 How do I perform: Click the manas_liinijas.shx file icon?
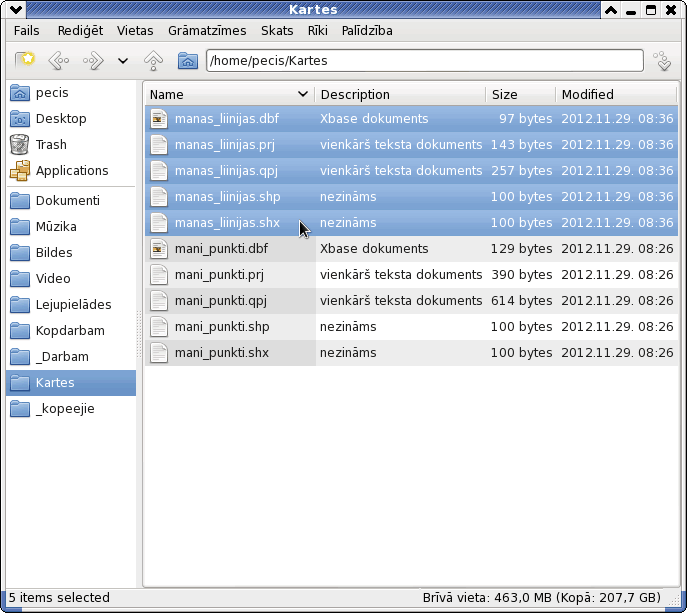pyautogui.click(x=159, y=223)
